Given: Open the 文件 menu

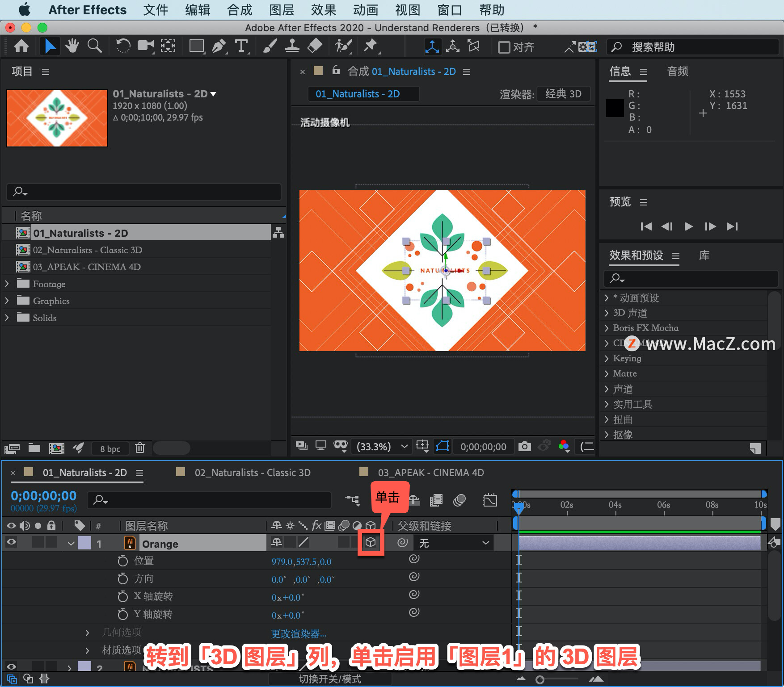Looking at the screenshot, I should pyautogui.click(x=155, y=10).
